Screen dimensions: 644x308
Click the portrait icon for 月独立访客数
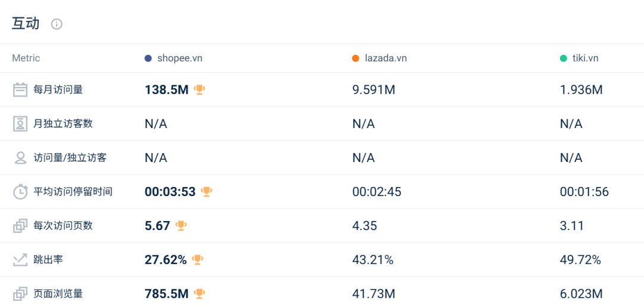click(20, 124)
